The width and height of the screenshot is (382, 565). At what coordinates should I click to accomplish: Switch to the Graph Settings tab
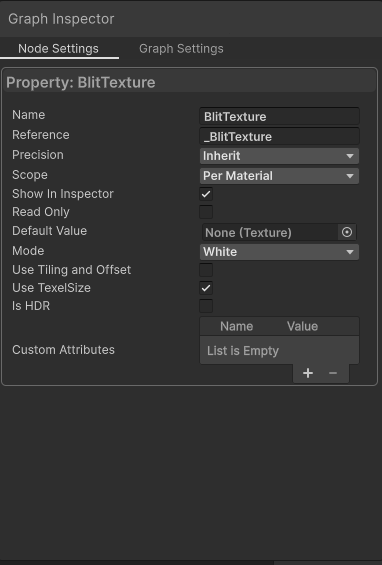point(181,49)
